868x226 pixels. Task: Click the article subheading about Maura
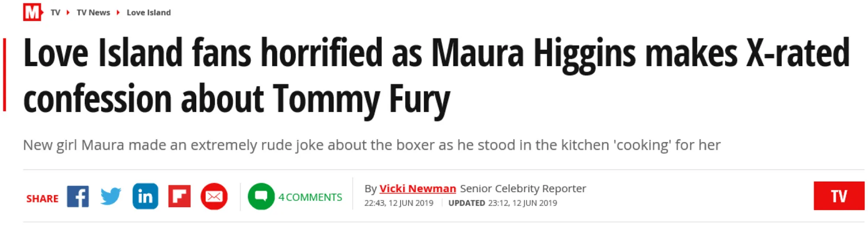[372, 145]
